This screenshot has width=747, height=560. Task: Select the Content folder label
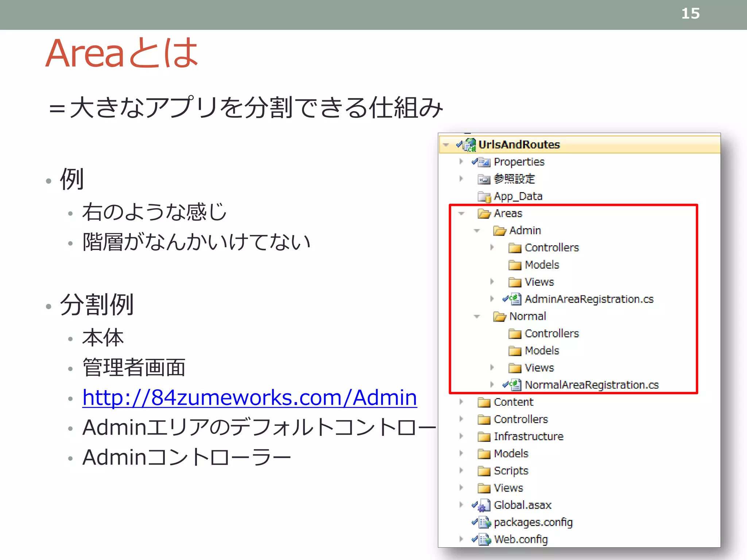[513, 402]
